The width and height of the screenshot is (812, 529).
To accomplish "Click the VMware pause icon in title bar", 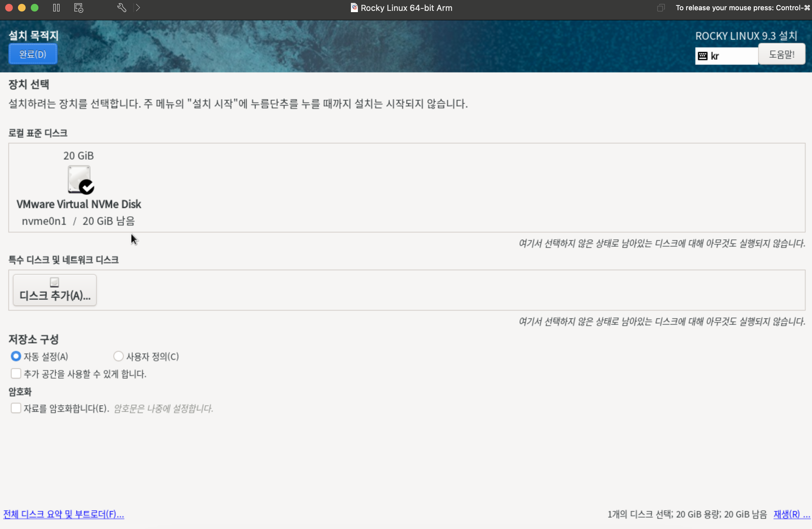I will (x=56, y=8).
